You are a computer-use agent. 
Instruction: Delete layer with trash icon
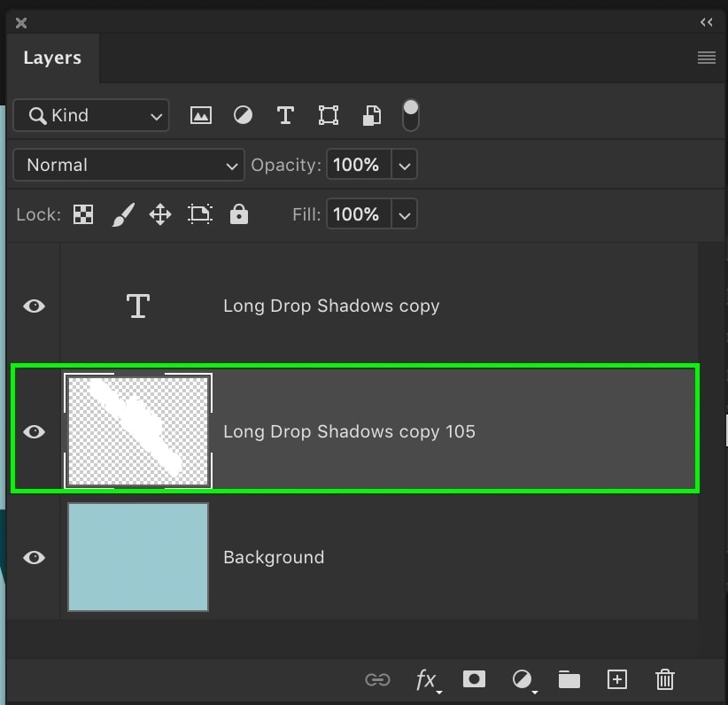[665, 679]
